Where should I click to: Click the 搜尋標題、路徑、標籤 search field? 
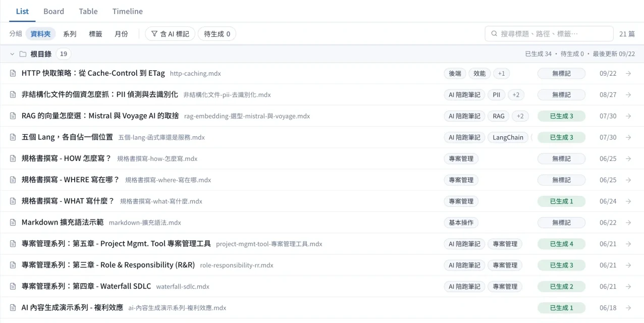(x=549, y=34)
